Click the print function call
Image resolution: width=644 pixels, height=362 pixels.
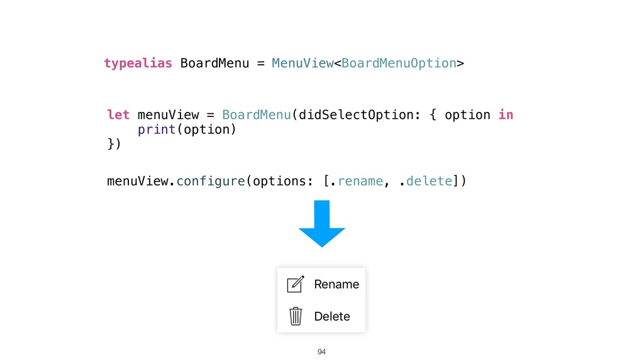click(157, 129)
